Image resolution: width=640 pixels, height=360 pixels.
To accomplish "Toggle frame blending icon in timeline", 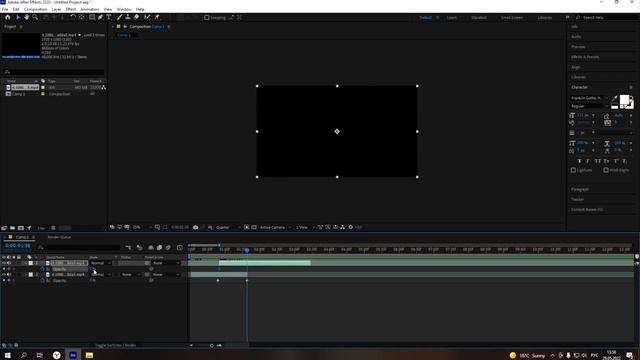I will (159, 247).
